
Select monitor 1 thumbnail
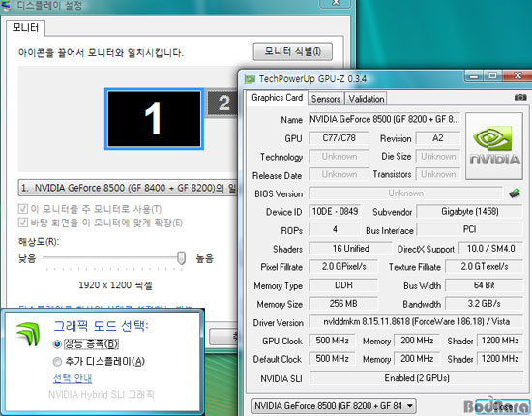[x=154, y=119]
